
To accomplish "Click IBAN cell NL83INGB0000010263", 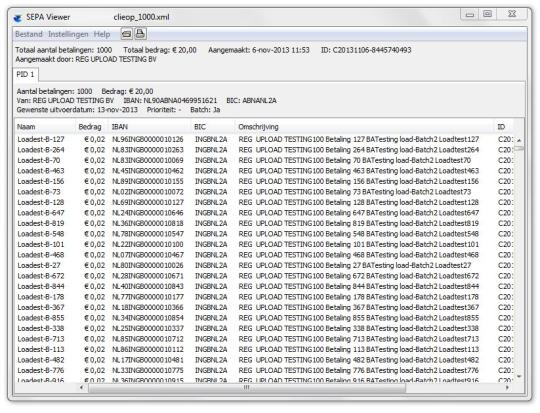I will [x=148, y=150].
